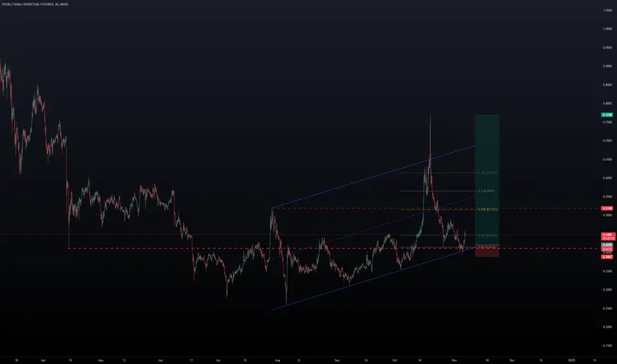Select the red stop-loss zone of long position
617x364 pixels.
click(x=487, y=251)
